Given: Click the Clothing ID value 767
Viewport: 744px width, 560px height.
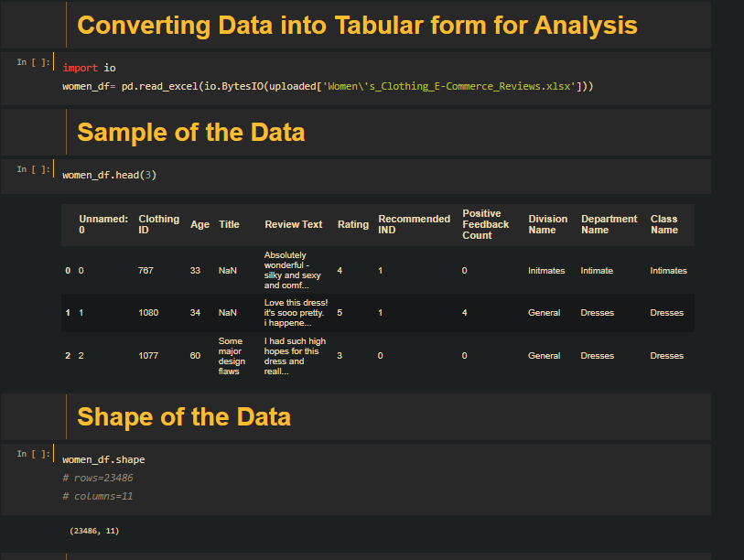Looking at the screenshot, I should click(146, 271).
